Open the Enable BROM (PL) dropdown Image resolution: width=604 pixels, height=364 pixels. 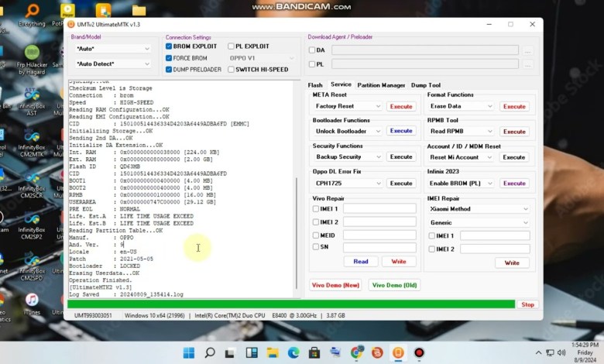point(461,184)
